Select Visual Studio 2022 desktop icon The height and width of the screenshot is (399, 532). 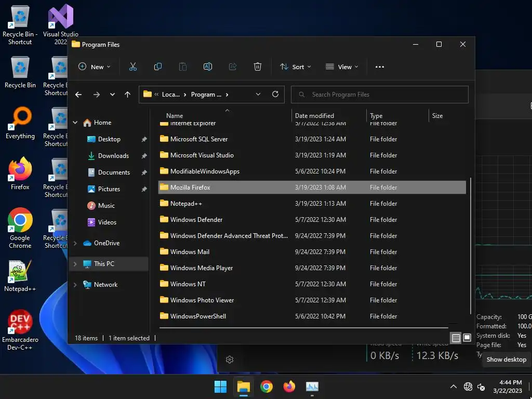click(61, 24)
